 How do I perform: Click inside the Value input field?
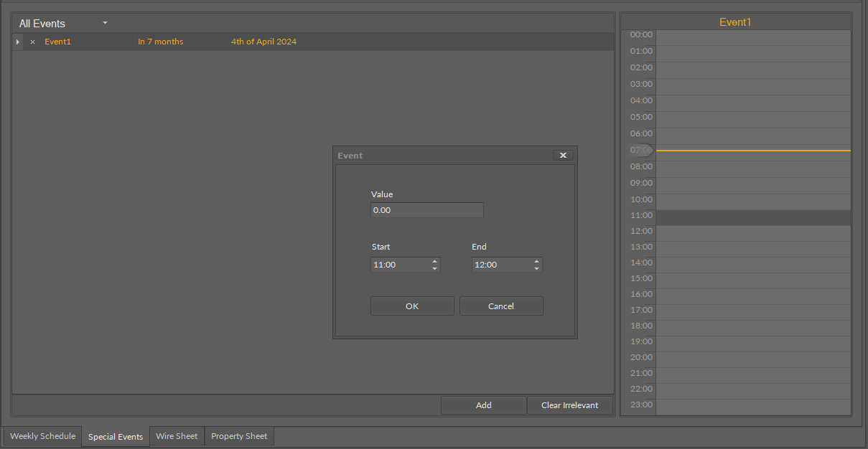(x=426, y=209)
